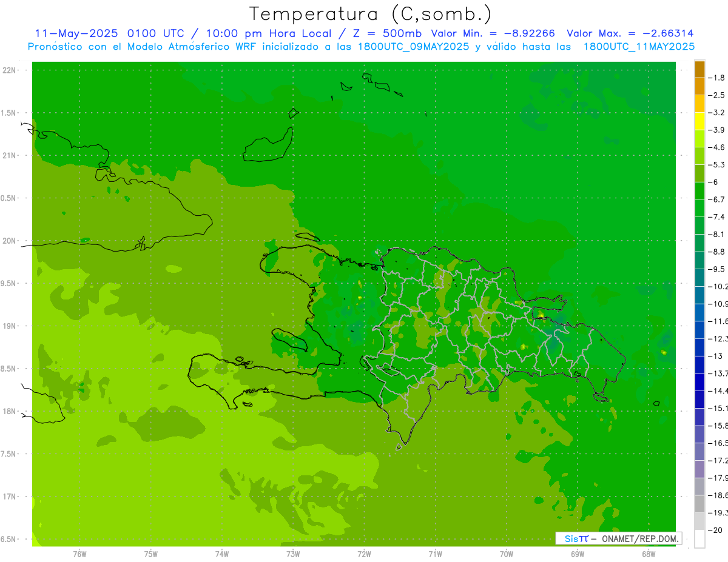Image resolution: width=728 pixels, height=562 pixels.
Task: Click the 71W longitude axis label
Action: [435, 554]
